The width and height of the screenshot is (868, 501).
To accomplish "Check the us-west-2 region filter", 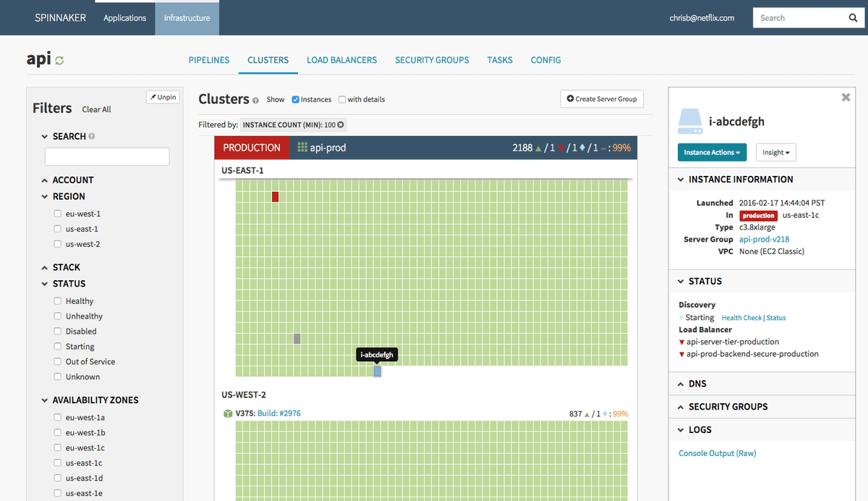I will [x=57, y=244].
